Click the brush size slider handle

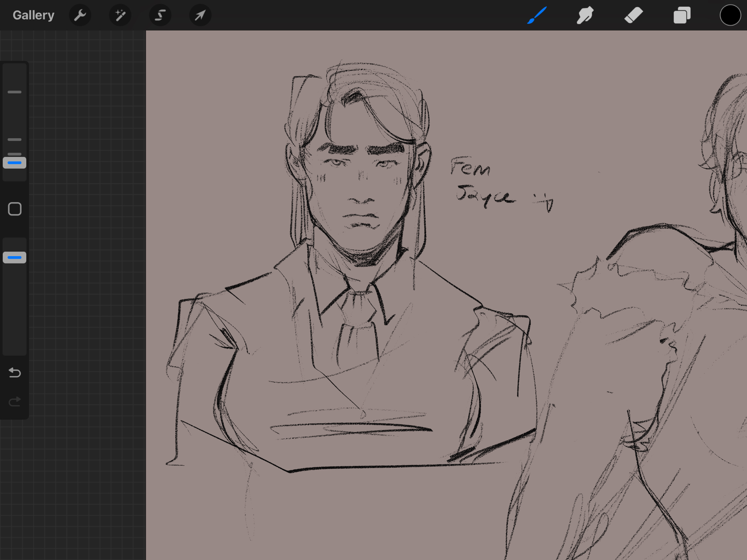click(15, 163)
